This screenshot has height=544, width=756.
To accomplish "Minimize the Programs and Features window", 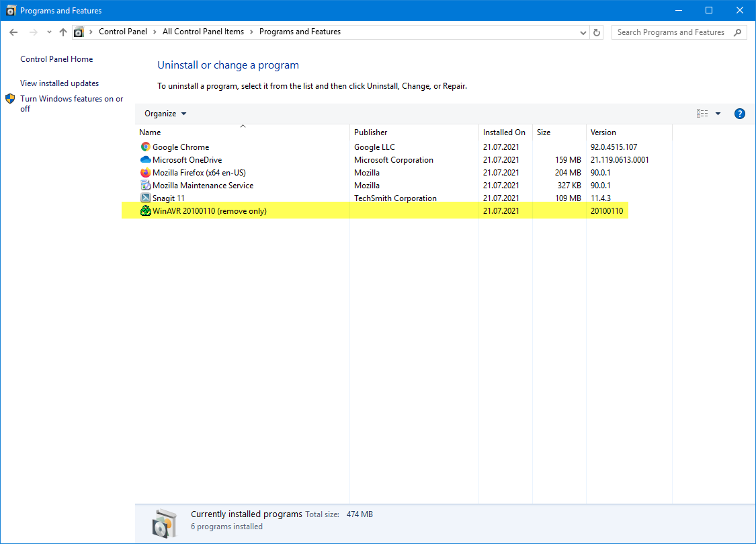I will [678, 10].
